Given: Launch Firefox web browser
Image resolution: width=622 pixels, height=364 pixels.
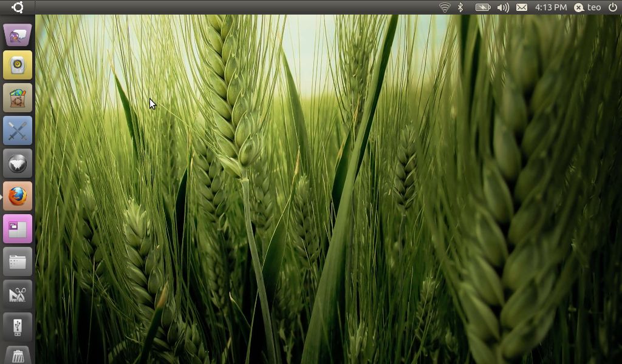Looking at the screenshot, I should point(18,196).
